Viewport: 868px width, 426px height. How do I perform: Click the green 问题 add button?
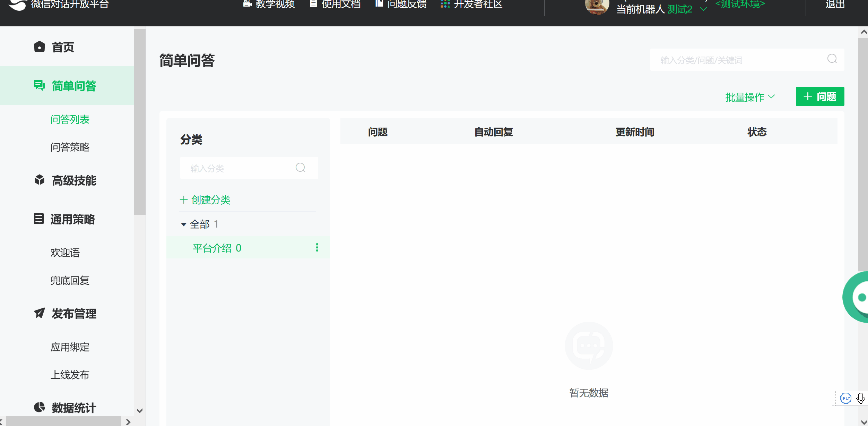pyautogui.click(x=819, y=96)
